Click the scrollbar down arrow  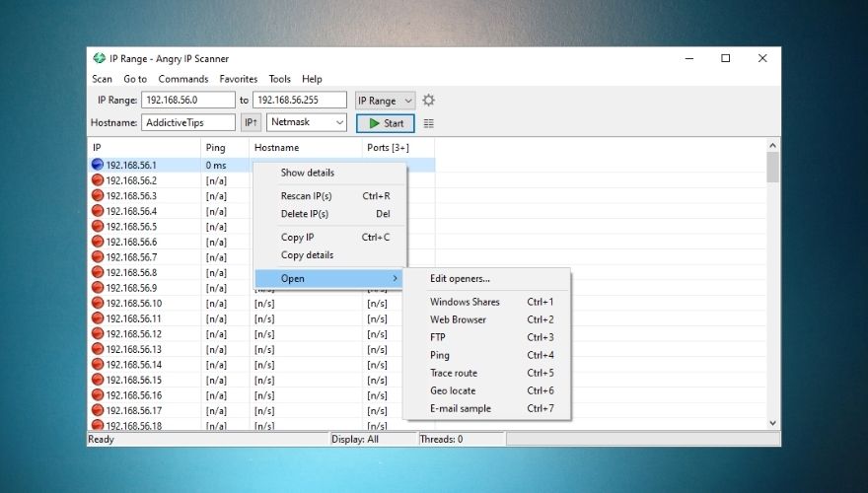point(772,423)
